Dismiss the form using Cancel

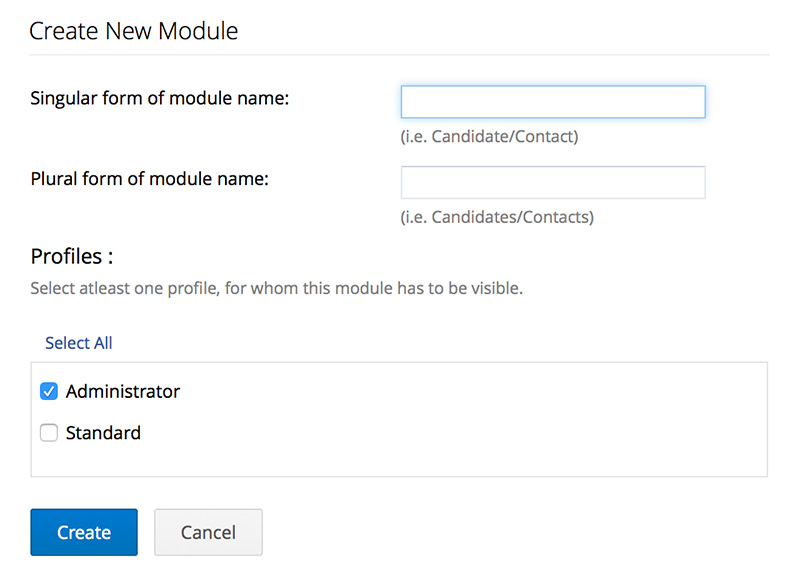point(208,532)
